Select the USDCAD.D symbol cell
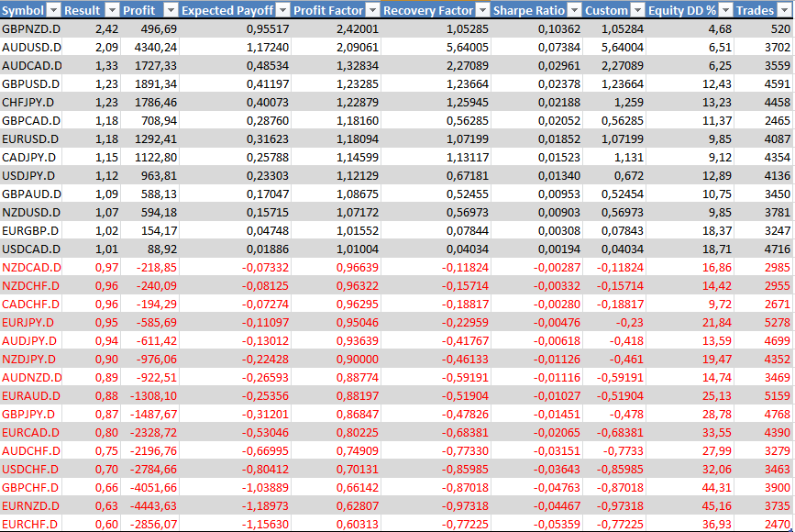Image resolution: width=795 pixels, height=532 pixels. 31,249
